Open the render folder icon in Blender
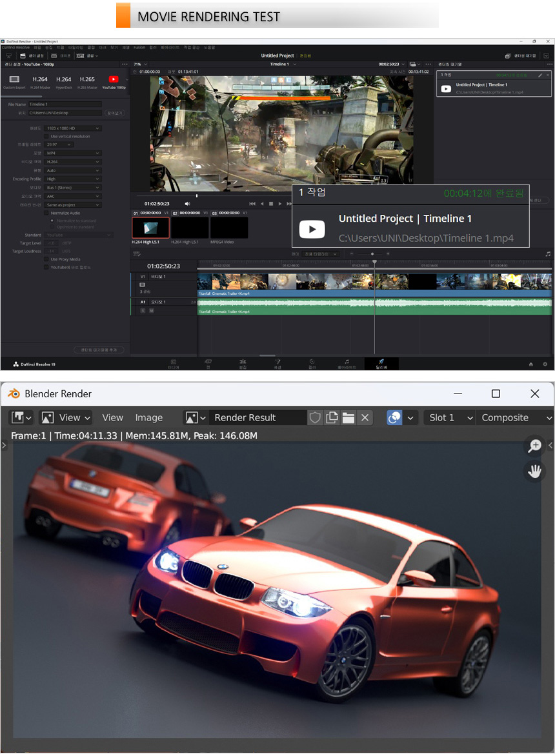The height and width of the screenshot is (756, 555). pyautogui.click(x=348, y=418)
